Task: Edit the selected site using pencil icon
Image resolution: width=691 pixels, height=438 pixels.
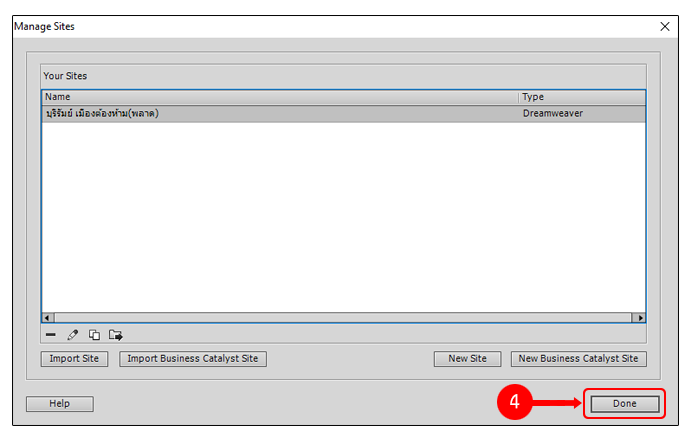Action: (72, 335)
